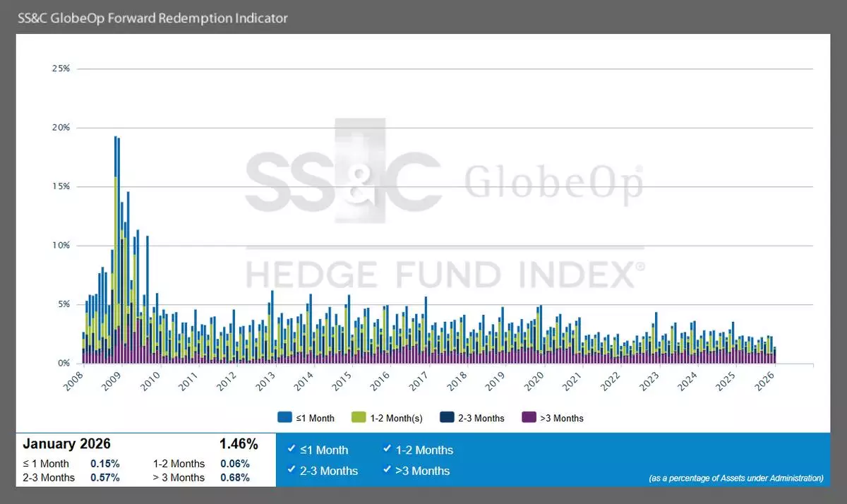Click the 1.46% total value
Image resolution: width=847 pixels, height=504 pixels.
tap(239, 445)
